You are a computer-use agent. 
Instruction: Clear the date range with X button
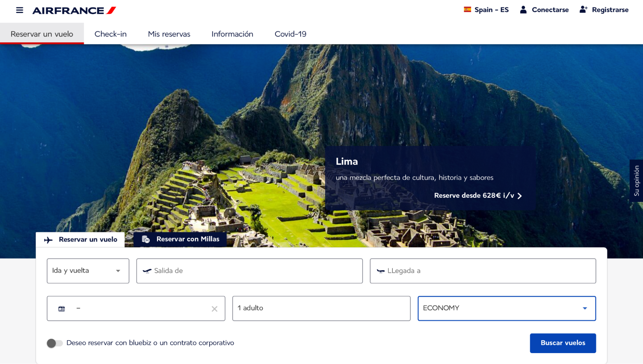pyautogui.click(x=214, y=308)
